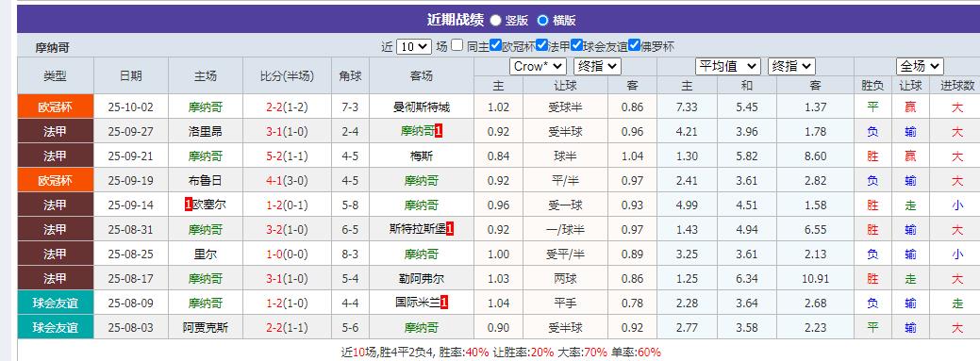This screenshot has height=361, width=980.
Task: Click the 欧冠杯 label on 25-09-19 row
Action: click(56, 181)
